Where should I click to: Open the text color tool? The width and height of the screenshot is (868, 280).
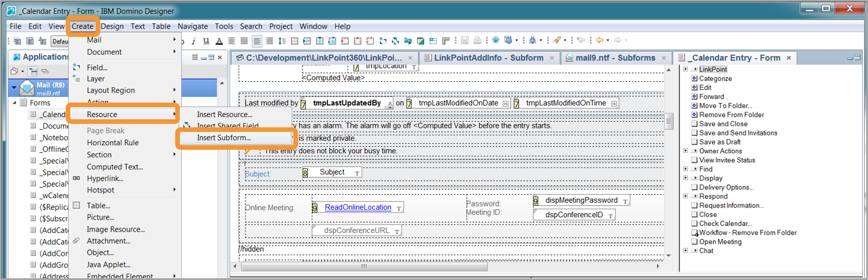point(219,41)
